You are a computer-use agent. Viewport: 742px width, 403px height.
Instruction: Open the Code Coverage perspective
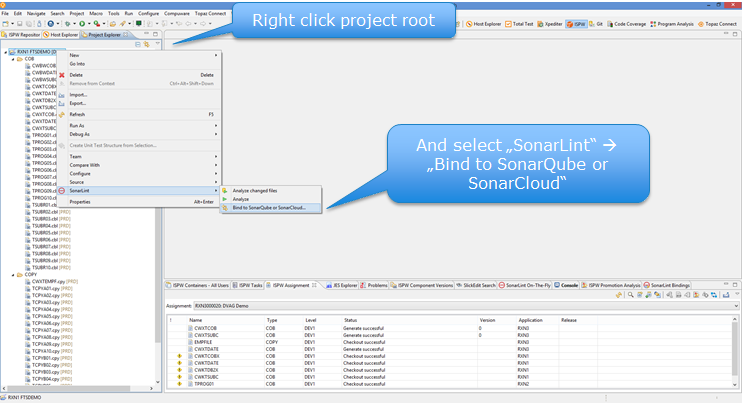[x=627, y=24]
